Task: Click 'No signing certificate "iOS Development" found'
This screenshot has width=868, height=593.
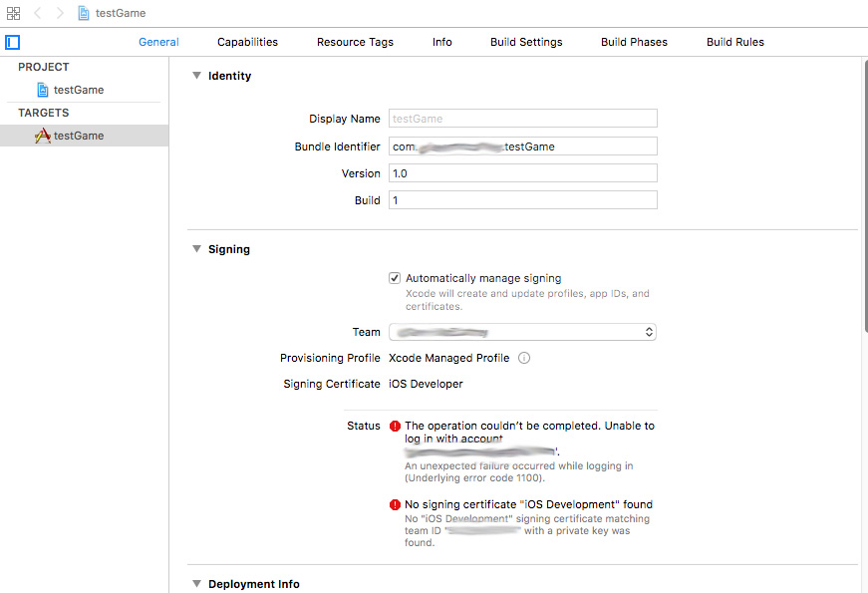Action: [x=528, y=504]
